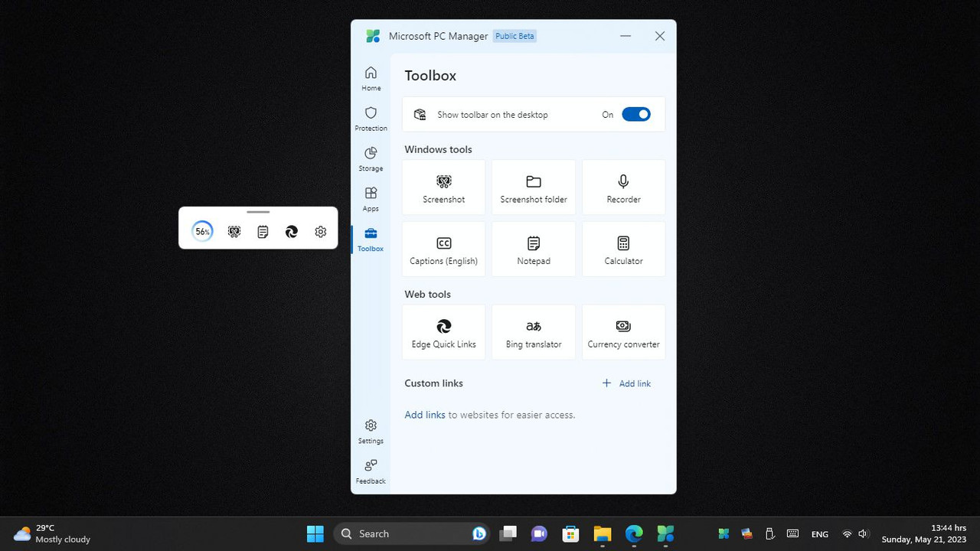Go to the Storage section

[371, 158]
